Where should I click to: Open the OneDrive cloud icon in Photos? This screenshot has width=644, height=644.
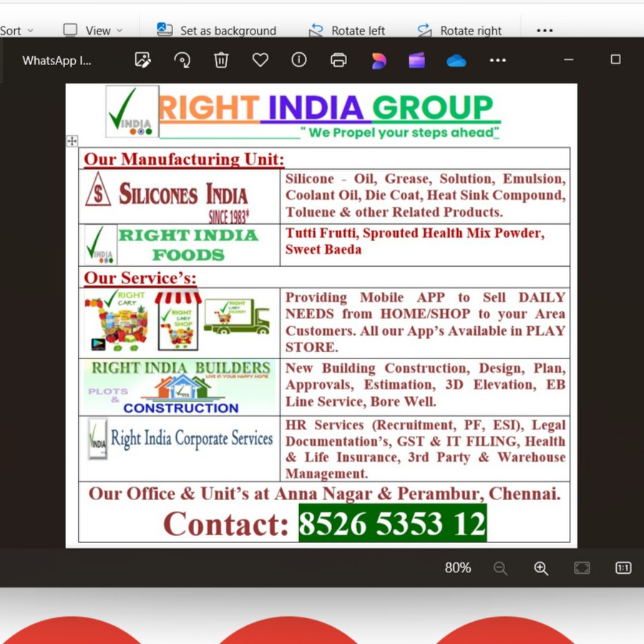(x=456, y=61)
